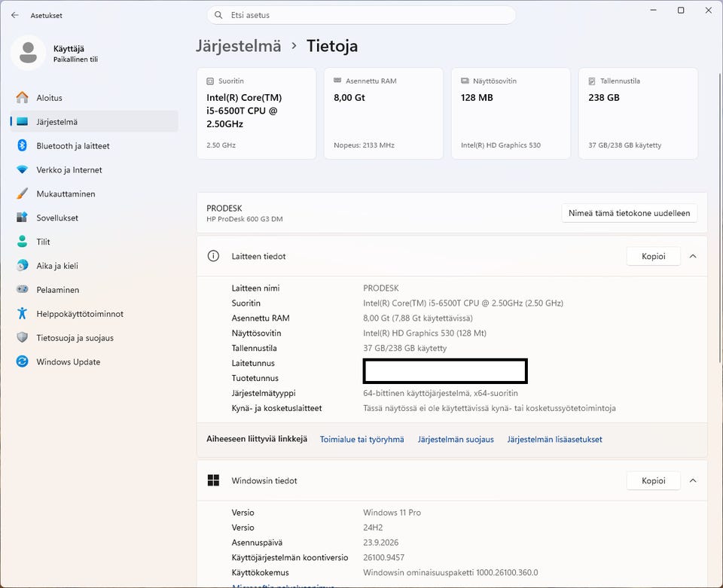Collapse the Windowsin tiedot section
This screenshot has width=723, height=588.
coord(693,480)
